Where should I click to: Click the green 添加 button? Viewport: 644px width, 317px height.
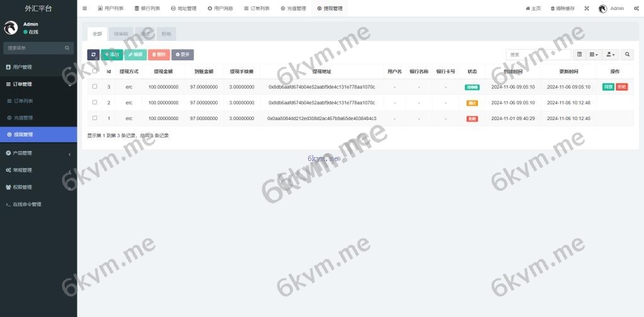[x=112, y=55]
